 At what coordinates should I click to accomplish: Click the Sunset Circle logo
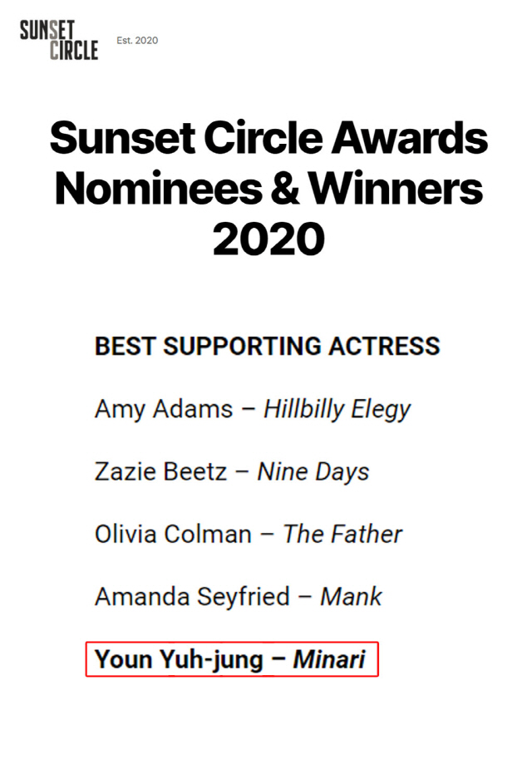click(x=59, y=40)
